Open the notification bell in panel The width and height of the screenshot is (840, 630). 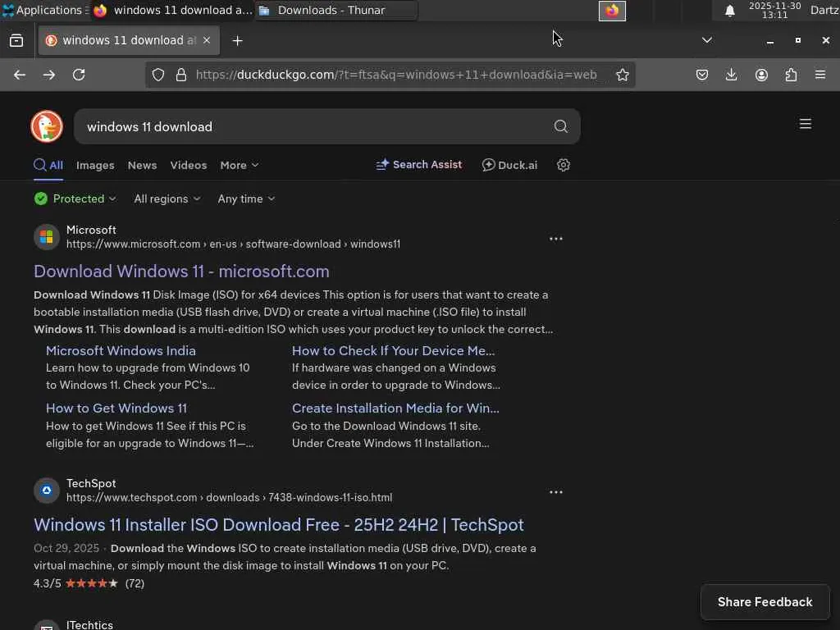[729, 11]
